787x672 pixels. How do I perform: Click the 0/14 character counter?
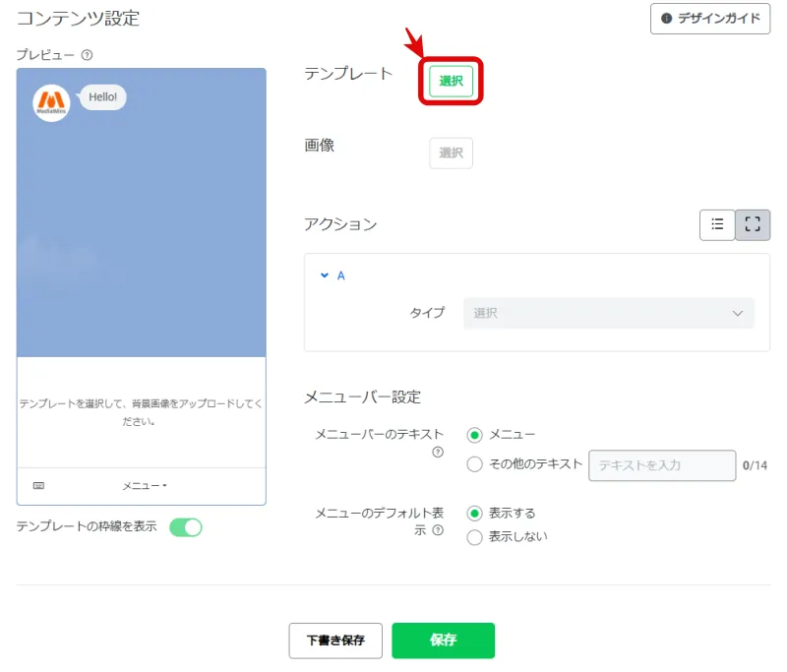coord(755,465)
